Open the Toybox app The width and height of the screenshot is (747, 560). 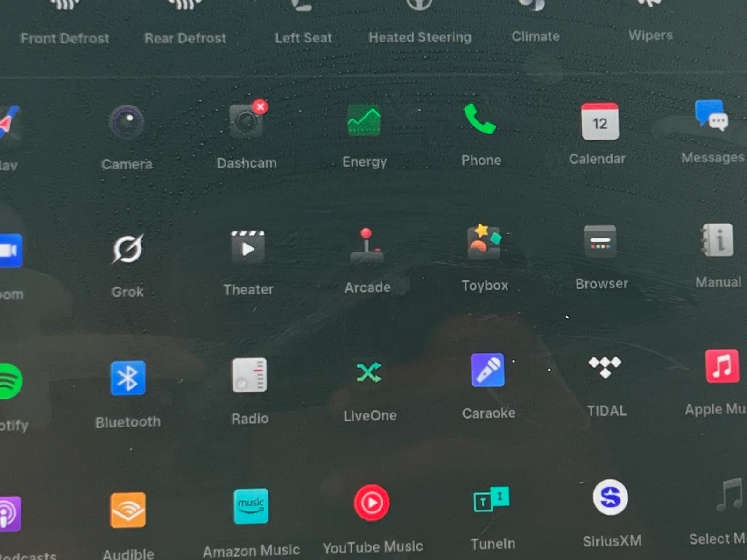484,242
